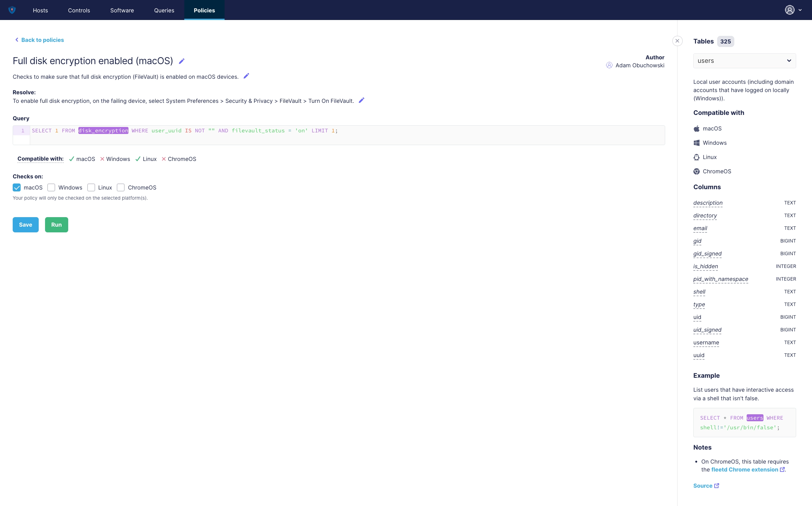Click the Fleet shield logo
The image size is (812, 506).
pos(12,10)
